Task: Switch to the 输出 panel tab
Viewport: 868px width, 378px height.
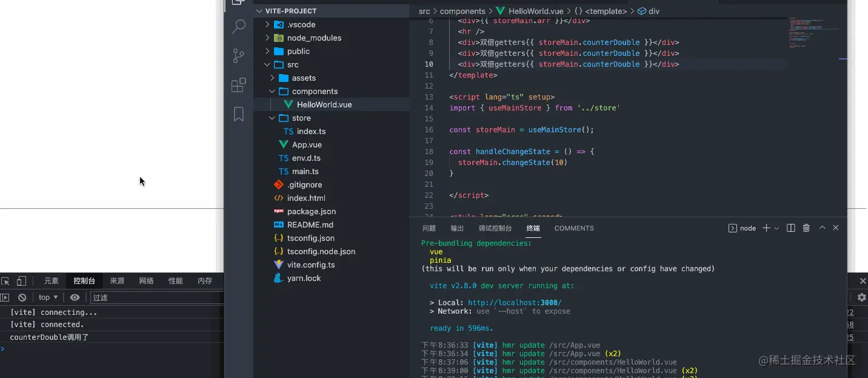Action: point(457,228)
